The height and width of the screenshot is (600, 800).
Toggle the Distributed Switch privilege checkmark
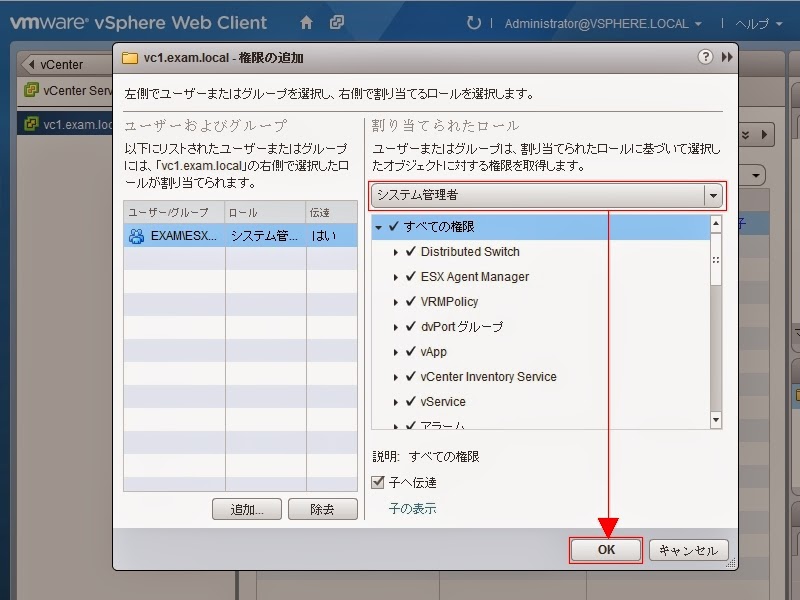click(x=411, y=251)
